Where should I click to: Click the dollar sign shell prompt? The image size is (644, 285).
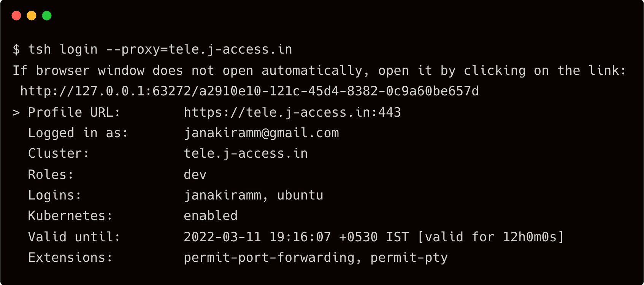pos(16,49)
